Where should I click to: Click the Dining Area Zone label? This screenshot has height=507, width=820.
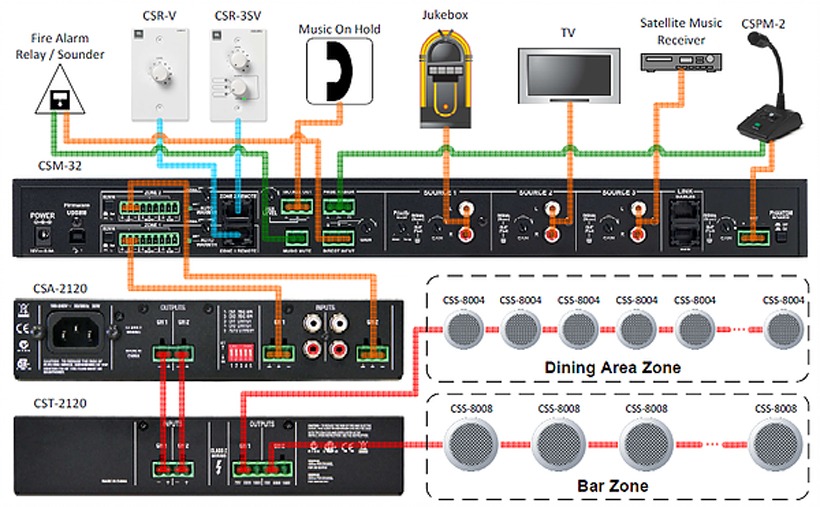613,368
